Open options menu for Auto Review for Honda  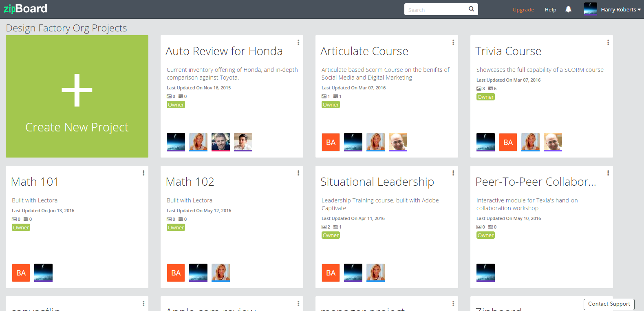[x=298, y=42]
